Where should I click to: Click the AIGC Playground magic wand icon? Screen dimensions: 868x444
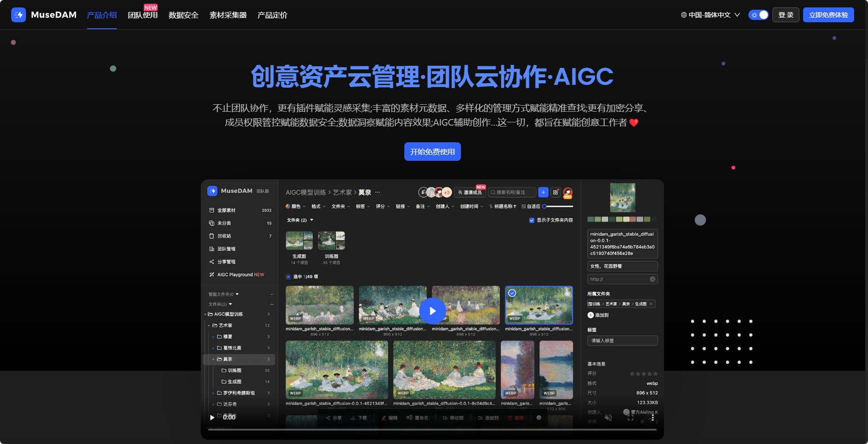point(212,275)
